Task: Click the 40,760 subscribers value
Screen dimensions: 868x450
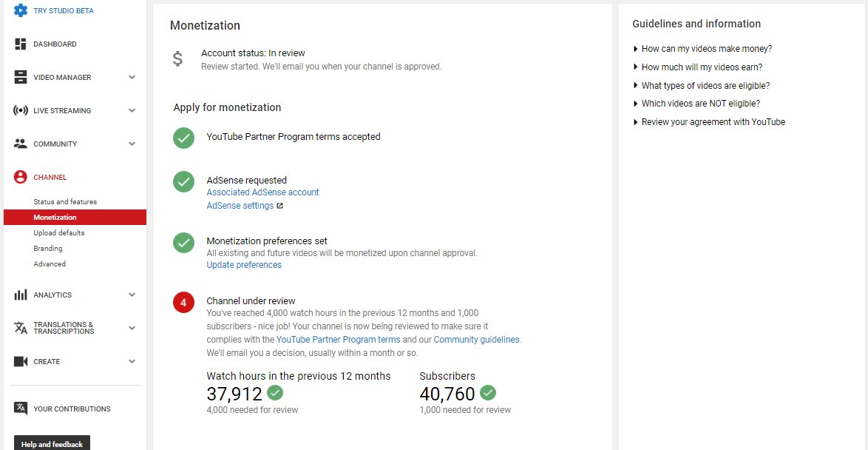Action: click(x=447, y=394)
